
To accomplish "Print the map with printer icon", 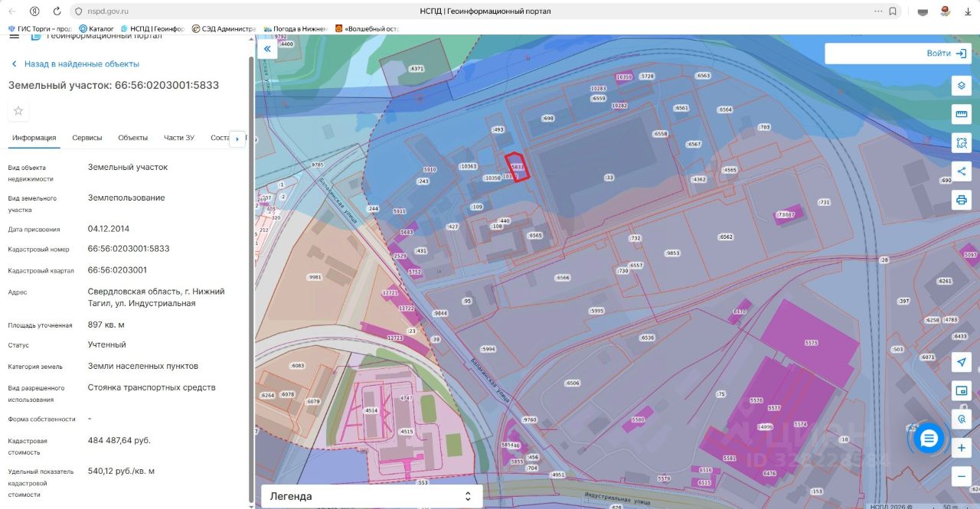I will point(961,200).
